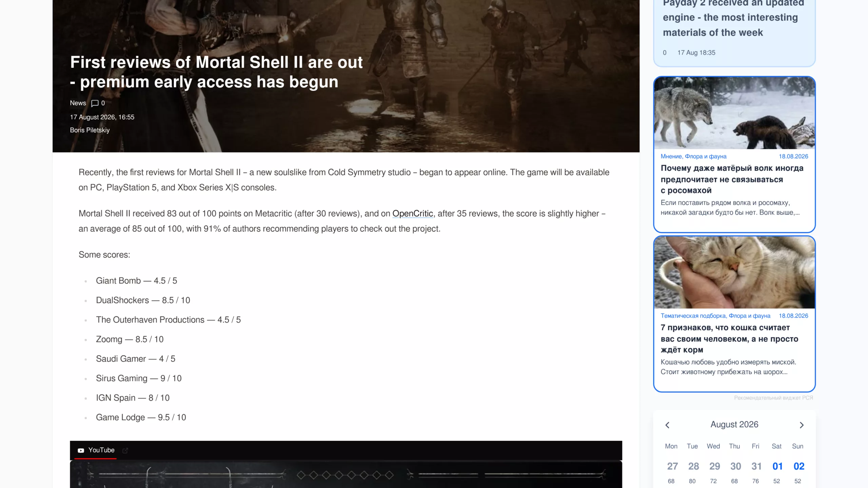Click the cat article excerpt 'Кошачью любовь удобно измерять'

[x=728, y=367]
